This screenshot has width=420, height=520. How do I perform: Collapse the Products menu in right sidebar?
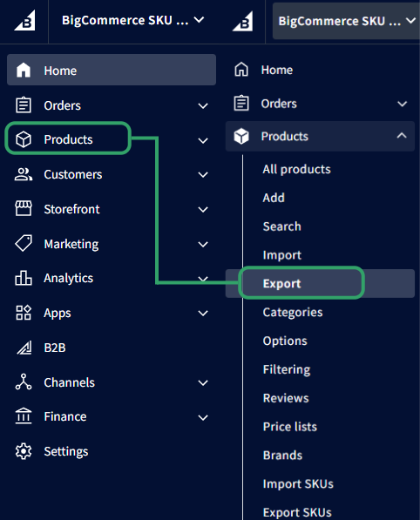tap(402, 135)
